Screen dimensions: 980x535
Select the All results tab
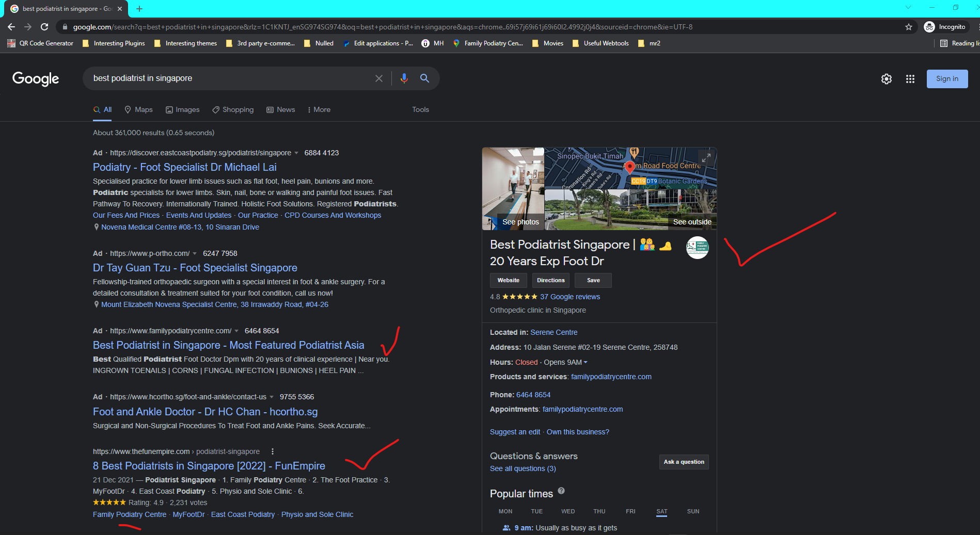click(x=102, y=109)
